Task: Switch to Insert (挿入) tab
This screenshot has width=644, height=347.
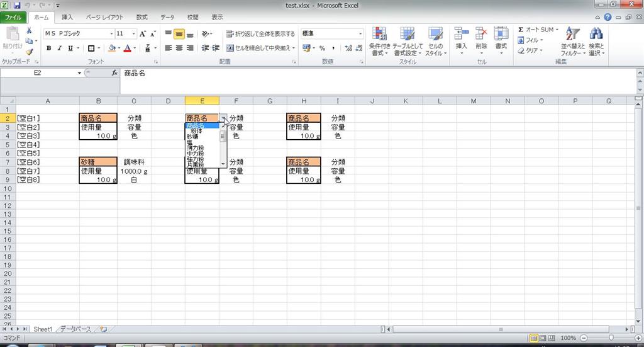Action: (x=67, y=17)
